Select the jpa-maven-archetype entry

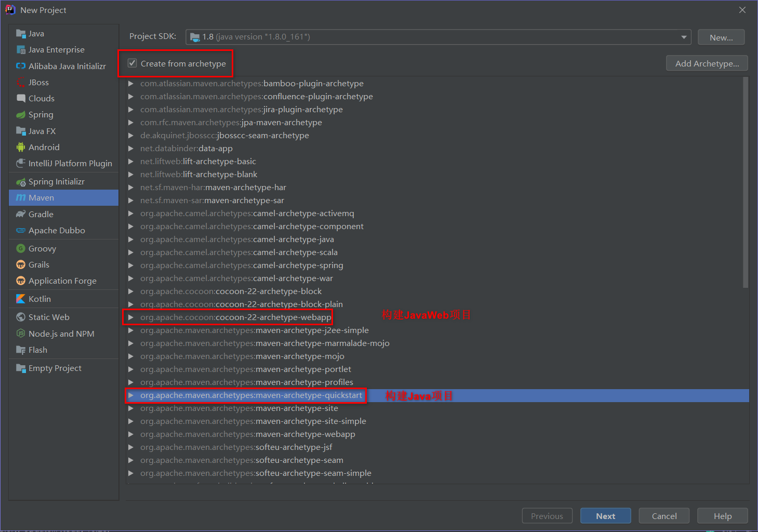(231, 123)
